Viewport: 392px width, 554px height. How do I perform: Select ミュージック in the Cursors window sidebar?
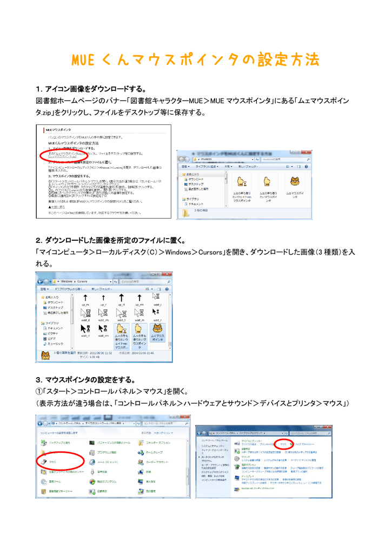tap(53, 344)
